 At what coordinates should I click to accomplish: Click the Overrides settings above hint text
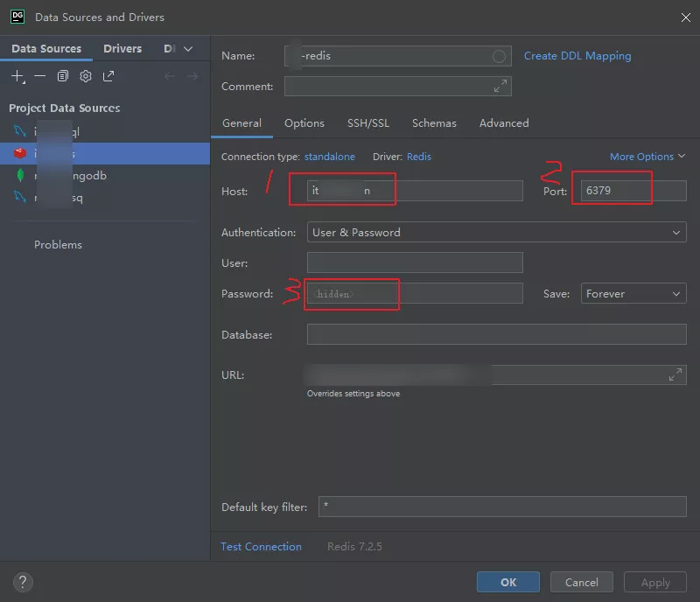353,394
